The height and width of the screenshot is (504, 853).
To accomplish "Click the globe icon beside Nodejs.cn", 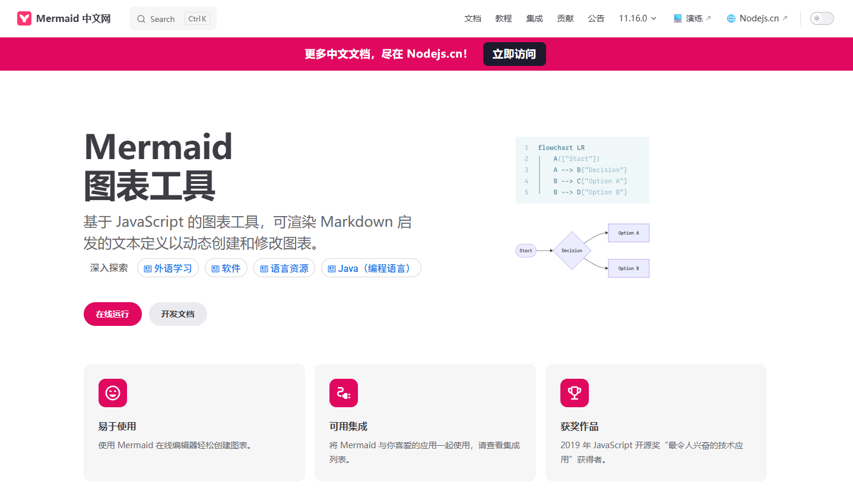I will (x=731, y=18).
